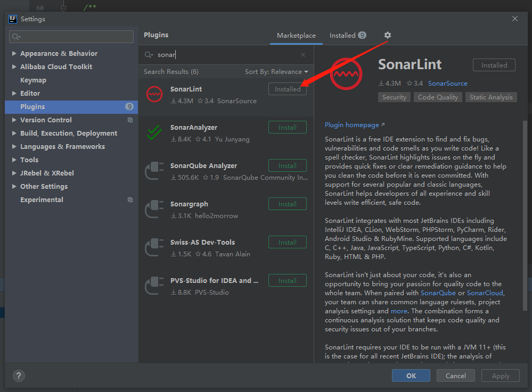Viewport: 532px width, 392px height.
Task: Select the SonarAnalyzer result row title
Action: pyautogui.click(x=194, y=128)
